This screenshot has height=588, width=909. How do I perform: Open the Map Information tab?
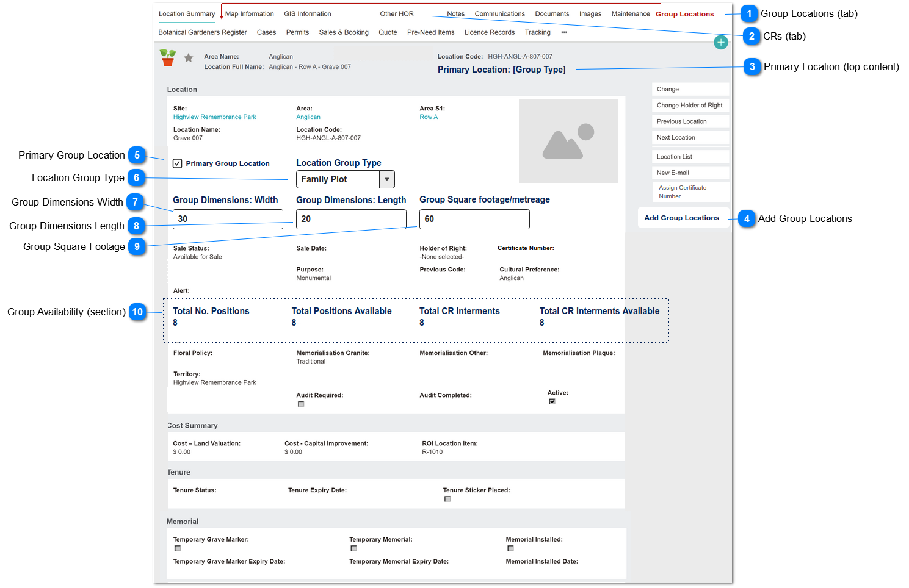coord(250,14)
